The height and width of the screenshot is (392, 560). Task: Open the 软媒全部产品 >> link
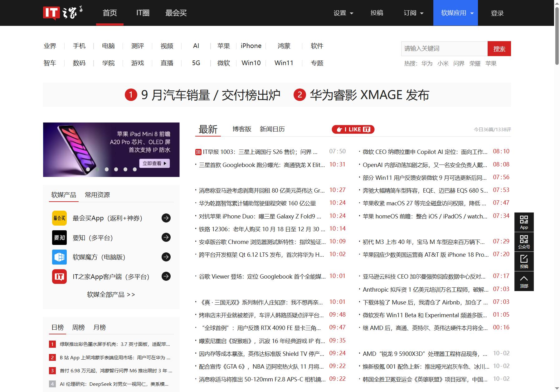(111, 294)
